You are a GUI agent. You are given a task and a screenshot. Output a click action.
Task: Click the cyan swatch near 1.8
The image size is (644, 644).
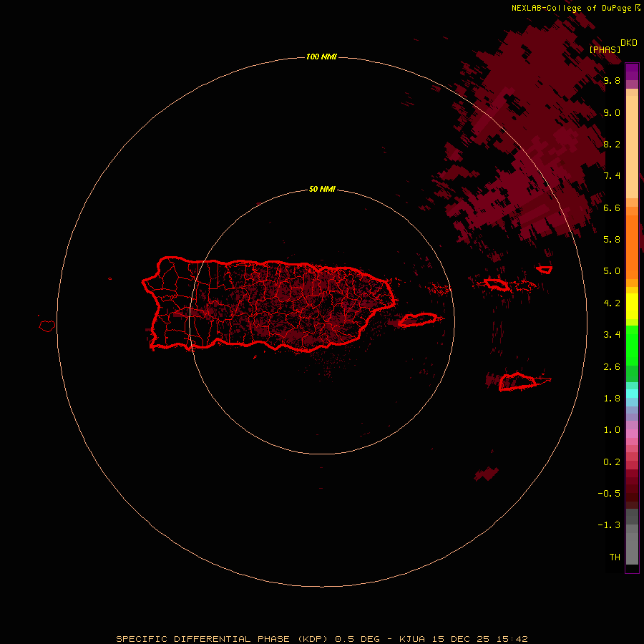632,394
